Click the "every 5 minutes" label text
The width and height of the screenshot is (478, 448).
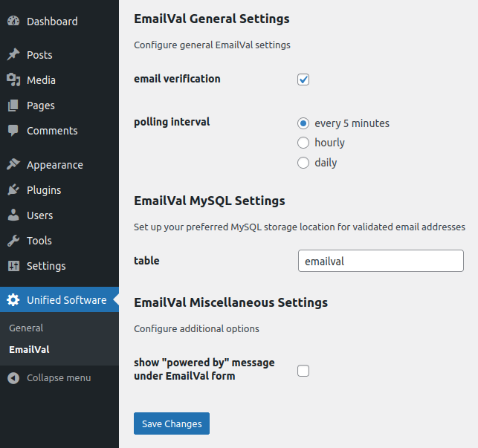(x=352, y=123)
